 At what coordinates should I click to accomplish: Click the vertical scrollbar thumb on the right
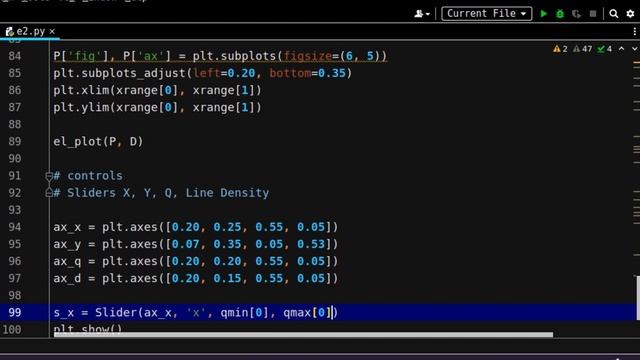[638, 298]
